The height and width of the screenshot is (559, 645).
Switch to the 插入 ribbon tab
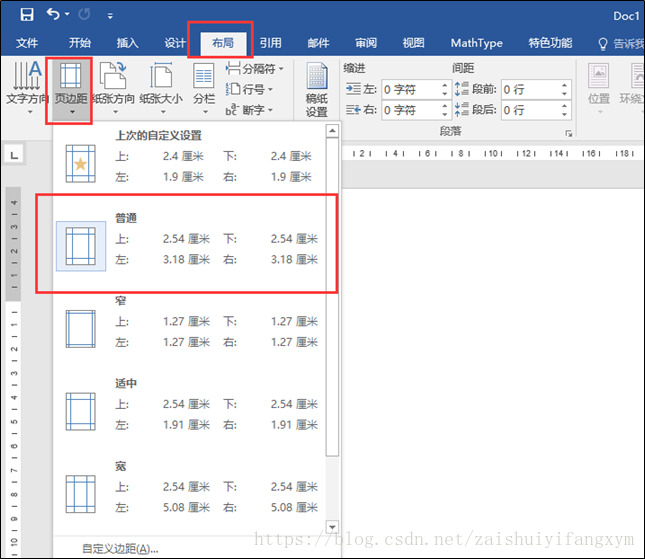[x=128, y=43]
